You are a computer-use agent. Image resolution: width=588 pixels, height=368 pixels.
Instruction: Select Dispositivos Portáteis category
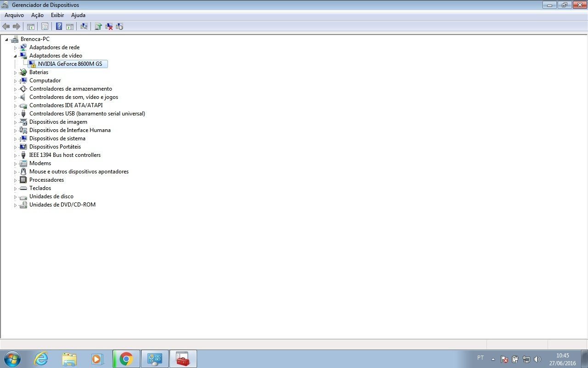(x=55, y=147)
